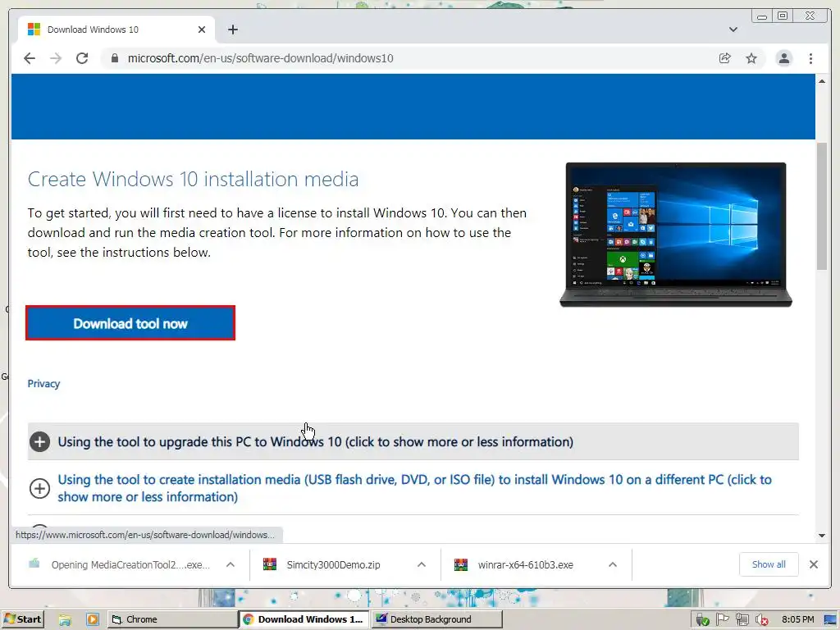Open options arrow for winrar-x64-610b3.exe

pos(613,564)
